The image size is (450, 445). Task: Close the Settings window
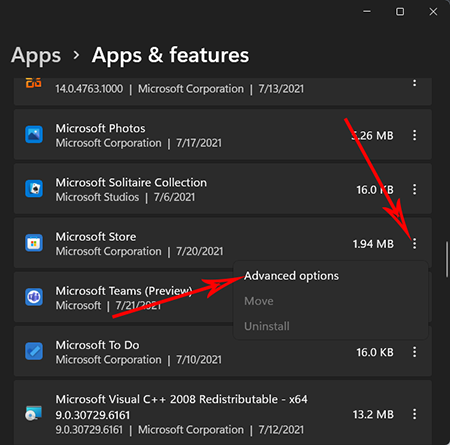[x=433, y=12]
